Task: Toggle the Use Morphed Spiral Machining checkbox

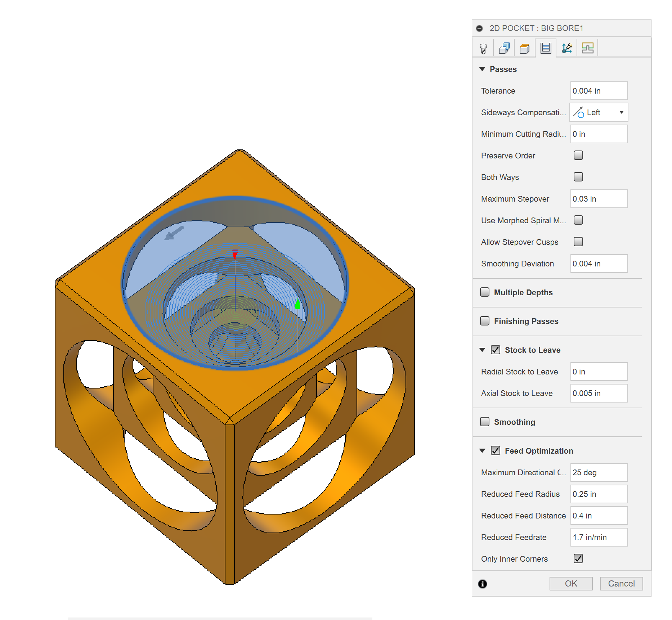Action: coord(578,220)
